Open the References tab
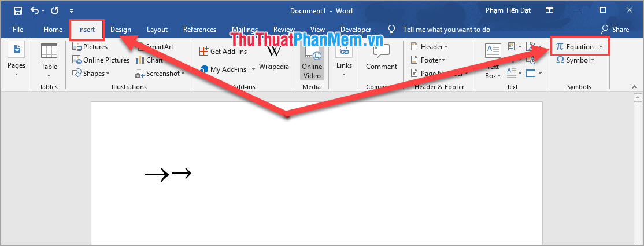 pyautogui.click(x=199, y=30)
